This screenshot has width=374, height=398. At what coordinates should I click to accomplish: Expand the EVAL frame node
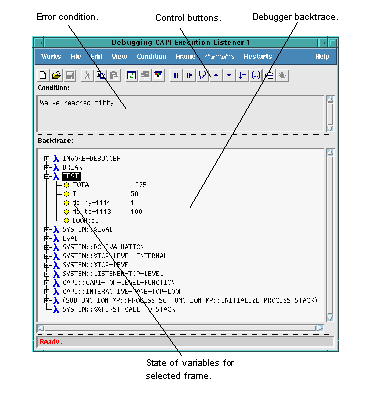point(46,239)
